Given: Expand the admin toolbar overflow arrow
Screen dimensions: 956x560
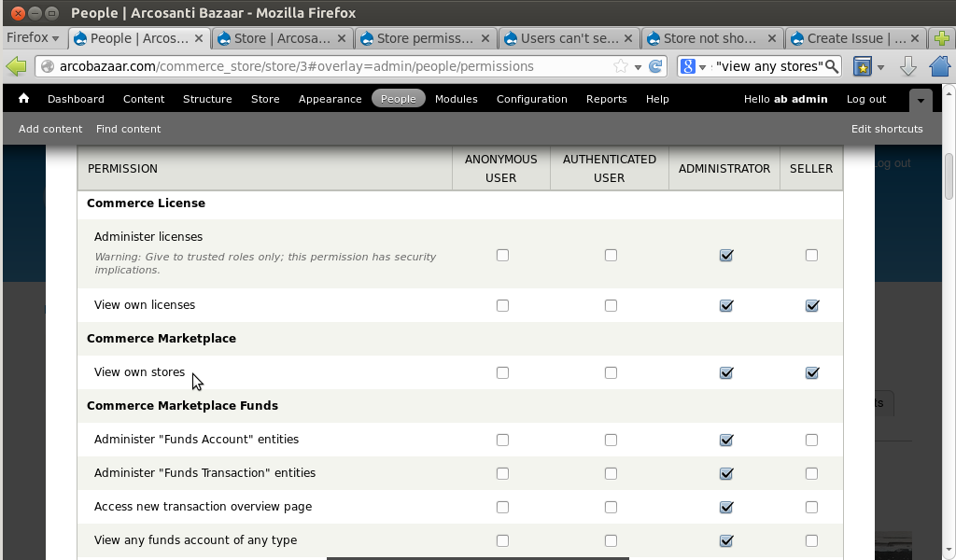Looking at the screenshot, I should click(x=921, y=99).
